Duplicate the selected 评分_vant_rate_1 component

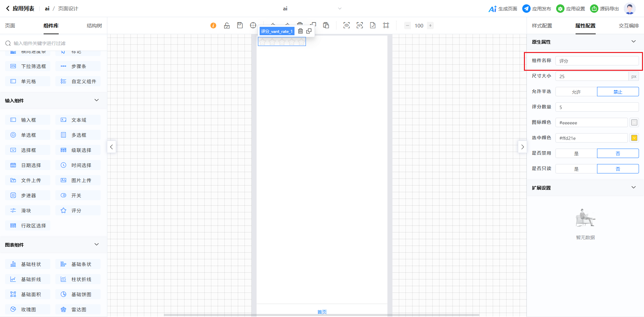coord(309,31)
